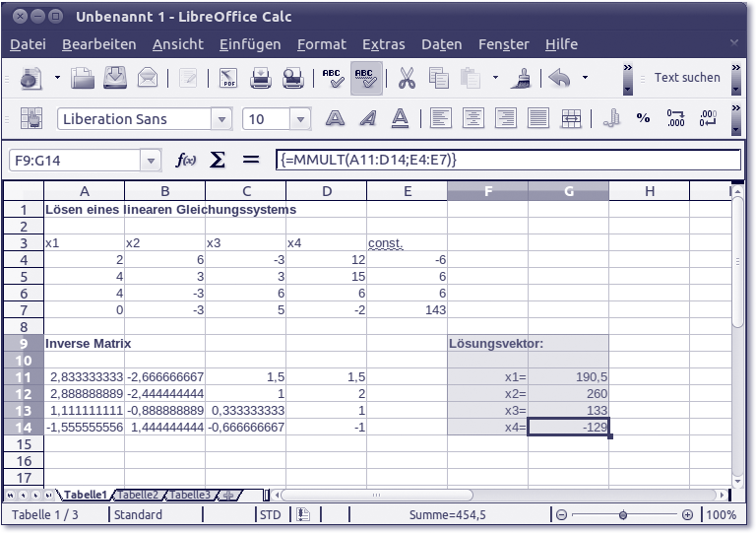Expand the Name Box dropdown

coord(151,160)
